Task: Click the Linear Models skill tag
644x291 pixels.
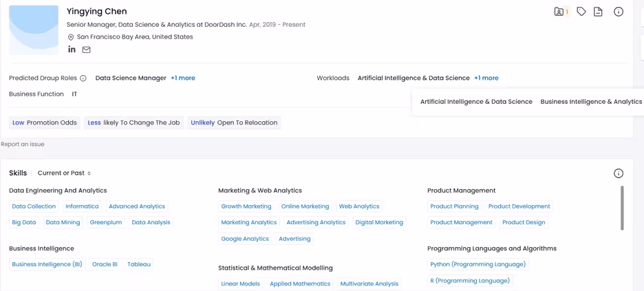Action: pyautogui.click(x=240, y=283)
